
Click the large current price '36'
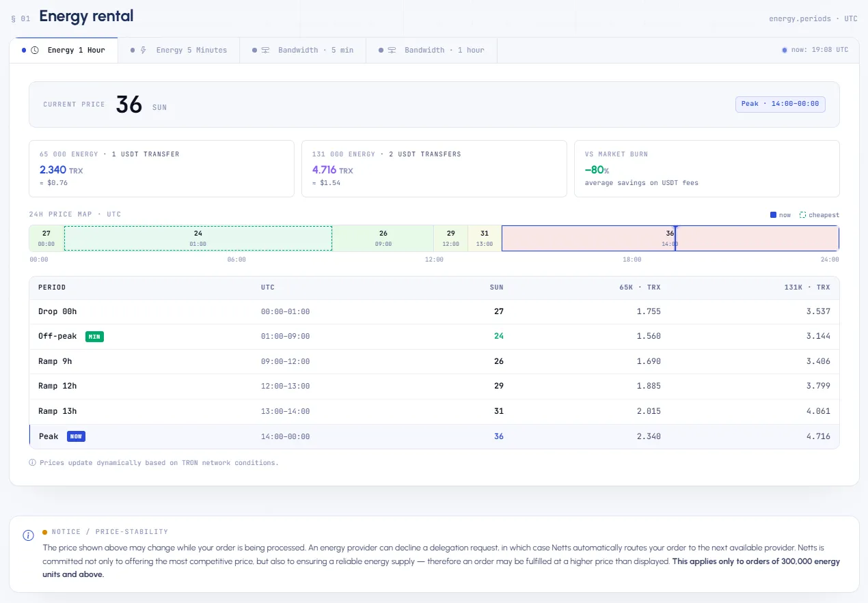(x=129, y=104)
